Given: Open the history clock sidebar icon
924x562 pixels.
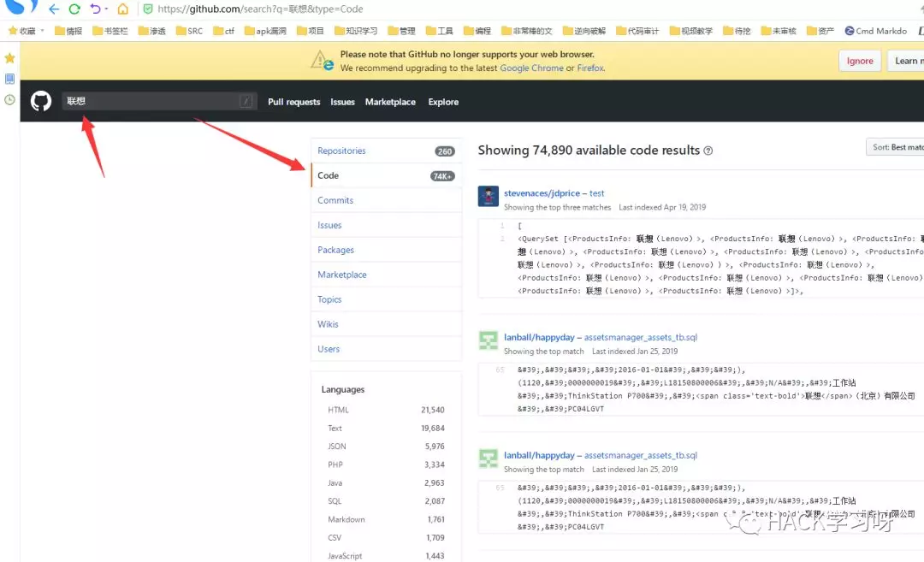Looking at the screenshot, I should coord(9,99).
